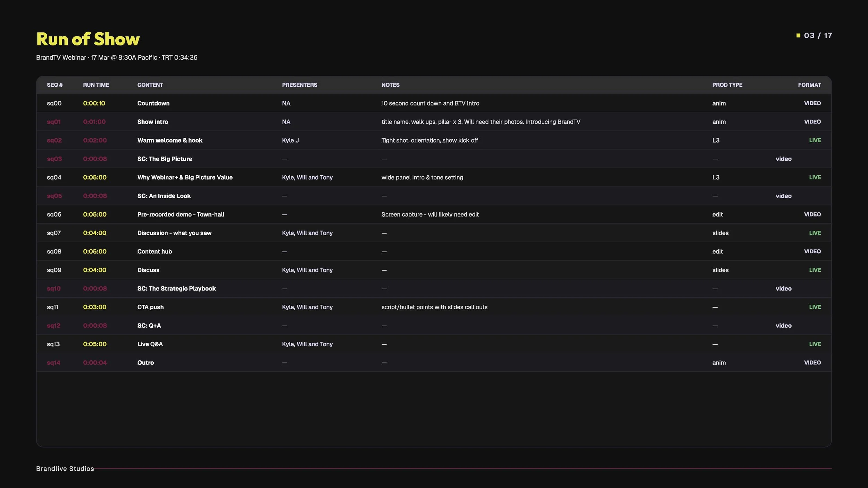Click the Outro VIDEO format label
Image resolution: width=868 pixels, height=488 pixels.
click(812, 363)
